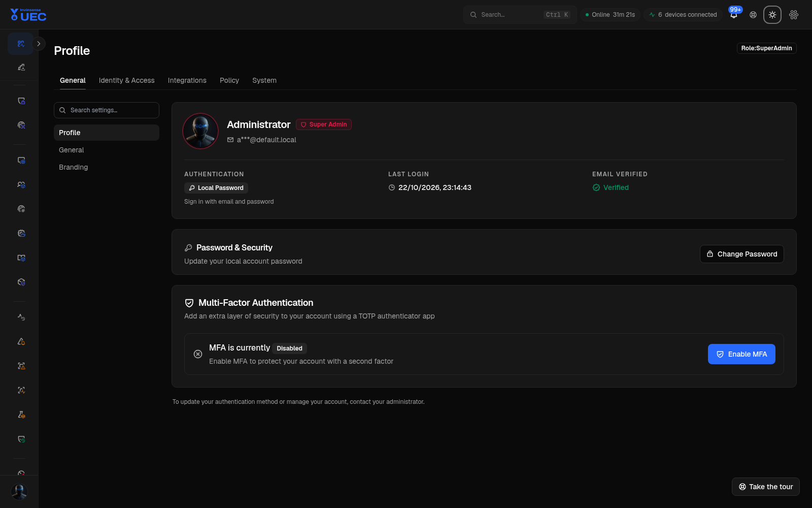Open the cube with shield sidebar icon
This screenshot has height=508, width=812.
click(x=21, y=282)
